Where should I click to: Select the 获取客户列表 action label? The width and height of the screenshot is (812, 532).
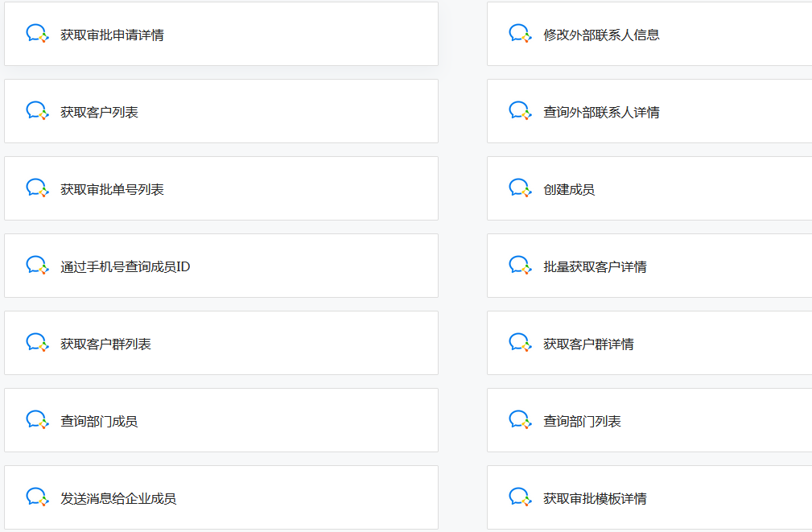click(100, 112)
